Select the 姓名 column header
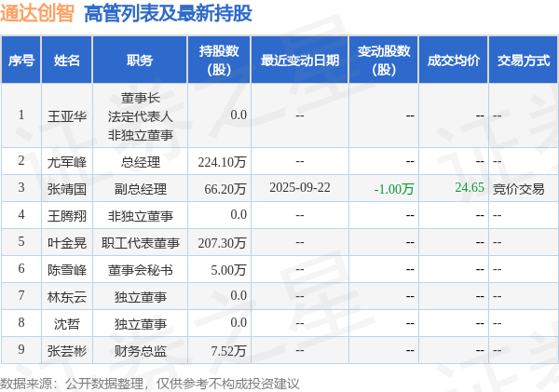The width and height of the screenshot is (559, 392). (67, 60)
